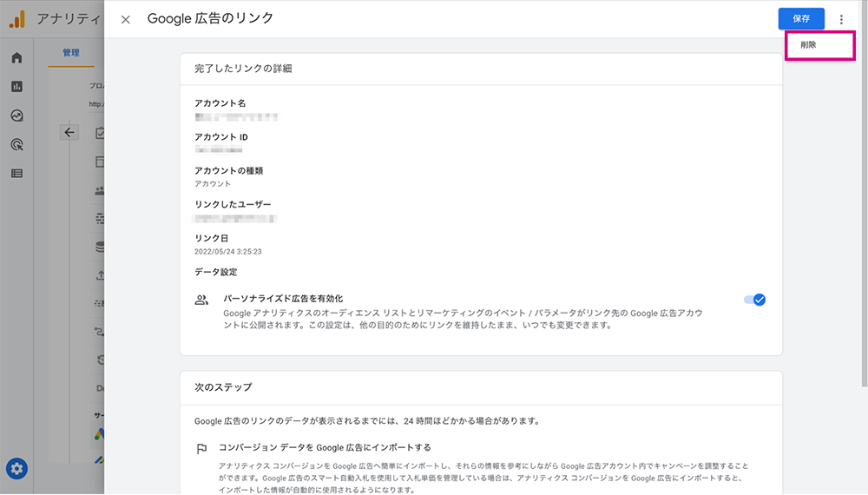868x495 pixels.
Task: Click the Save (保存) button
Action: click(x=801, y=19)
